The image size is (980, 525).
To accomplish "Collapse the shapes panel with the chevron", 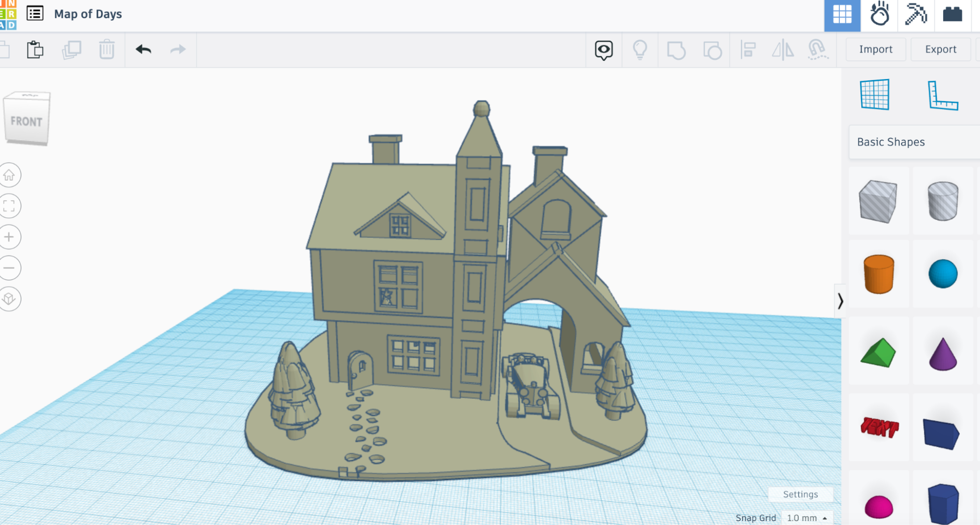I will [x=840, y=301].
